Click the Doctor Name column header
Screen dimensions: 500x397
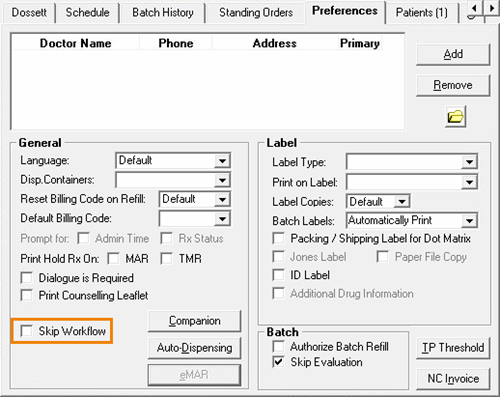[76, 43]
